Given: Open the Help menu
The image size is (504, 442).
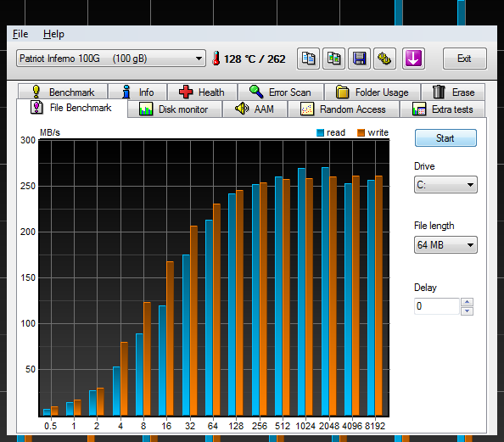Looking at the screenshot, I should [53, 34].
